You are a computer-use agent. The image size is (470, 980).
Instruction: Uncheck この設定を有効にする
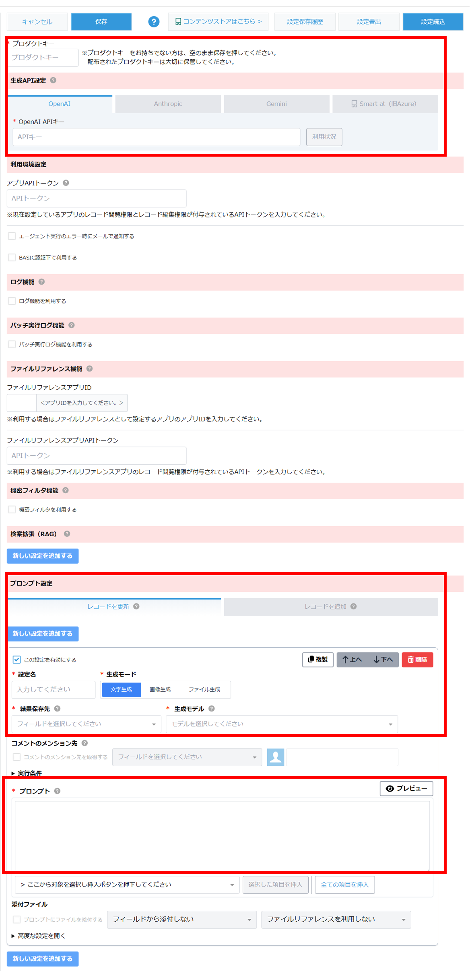(16, 660)
